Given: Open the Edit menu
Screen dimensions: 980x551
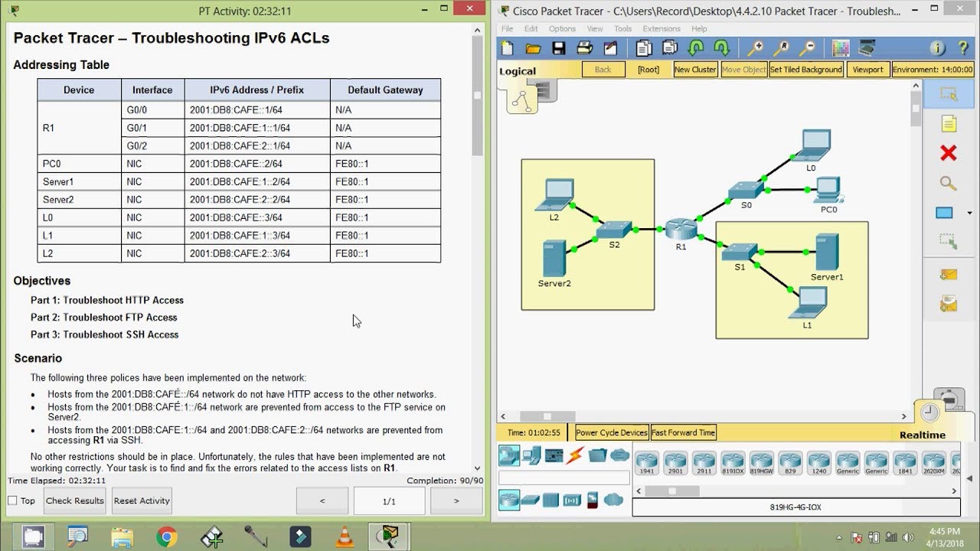Looking at the screenshot, I should coord(531,28).
